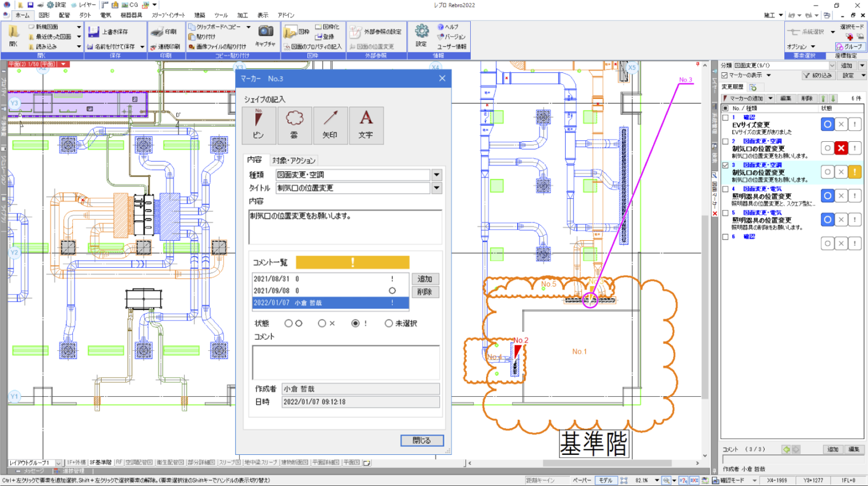
Task: Click inside the コメント text input field
Action: click(x=345, y=362)
